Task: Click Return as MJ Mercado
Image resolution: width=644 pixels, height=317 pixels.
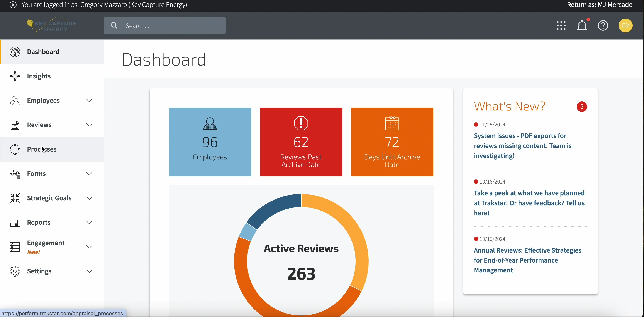Action: (x=600, y=5)
